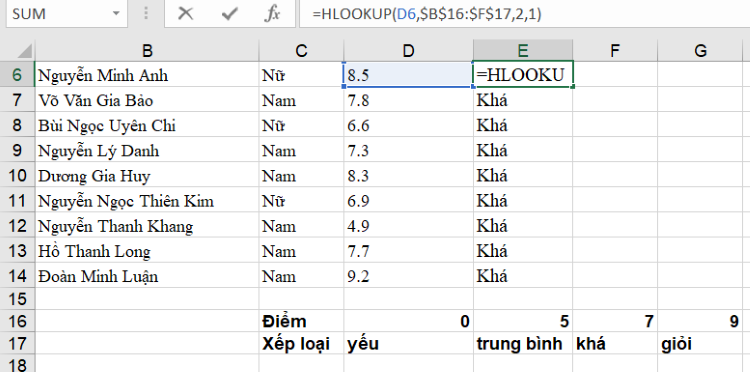Open the Insert Function fx dialog
Image resolution: width=750 pixels, height=372 pixels.
click(272, 14)
